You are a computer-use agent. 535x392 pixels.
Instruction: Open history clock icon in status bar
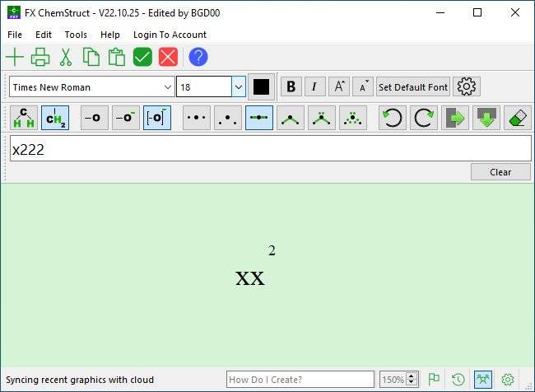(x=458, y=379)
